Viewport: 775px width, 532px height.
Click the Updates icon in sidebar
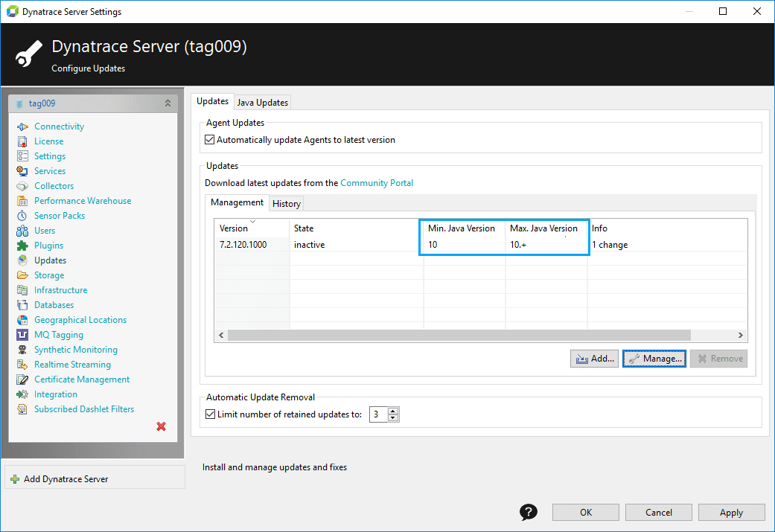click(22, 260)
